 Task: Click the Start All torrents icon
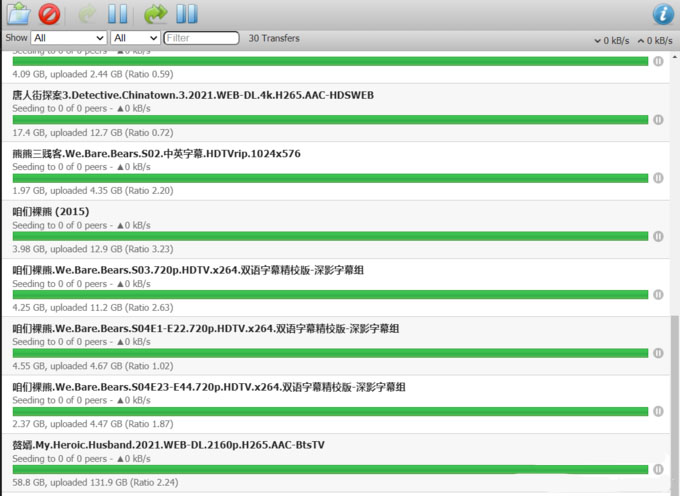[x=155, y=14]
